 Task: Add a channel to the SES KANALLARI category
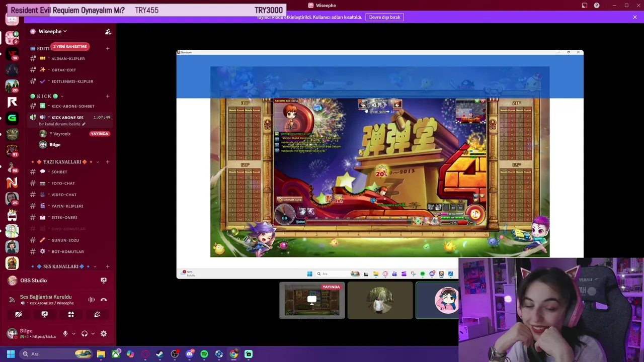[x=108, y=266]
